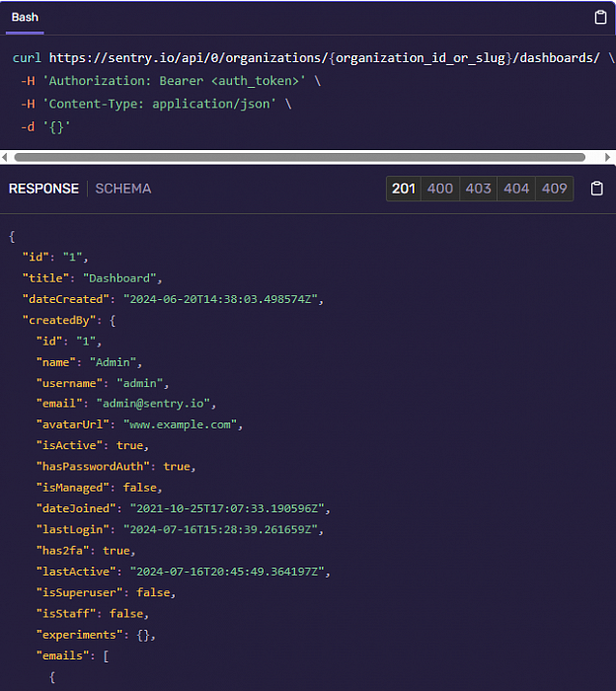Copy the Bash curl command
The height and width of the screenshot is (691, 616).
click(x=599, y=18)
